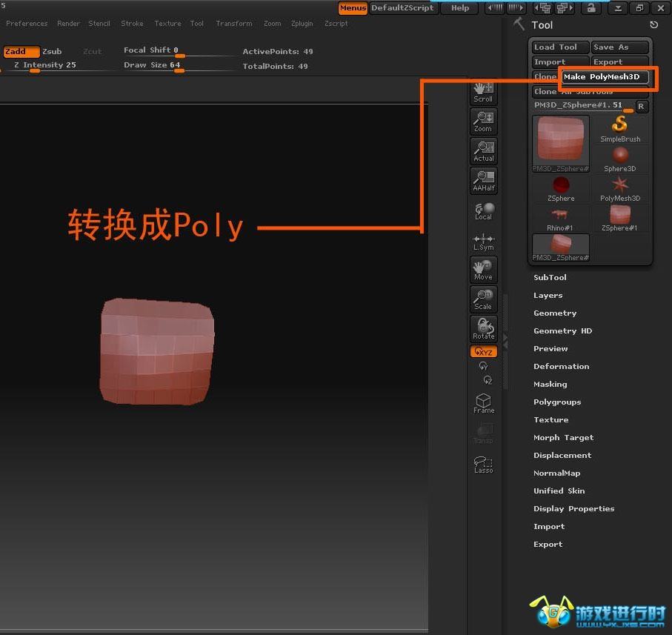Expand the SubTool subpalette
Image resolution: width=672 pixels, height=635 pixels.
[550, 278]
